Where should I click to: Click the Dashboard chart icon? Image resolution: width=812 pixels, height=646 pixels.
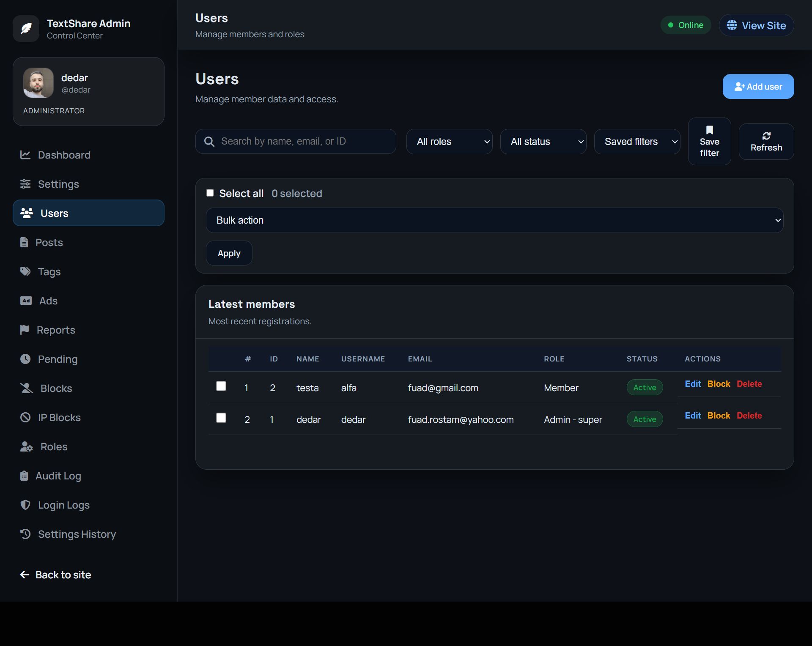click(x=25, y=155)
